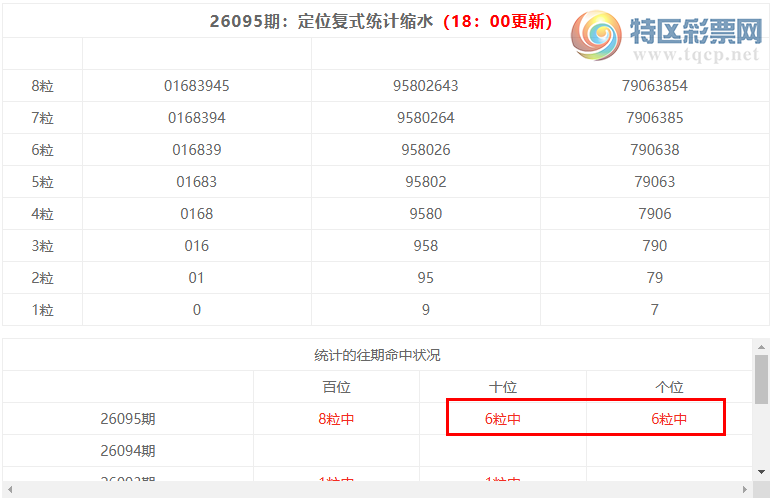Select the row label 6粒
The width and height of the screenshot is (772, 498).
(42, 150)
